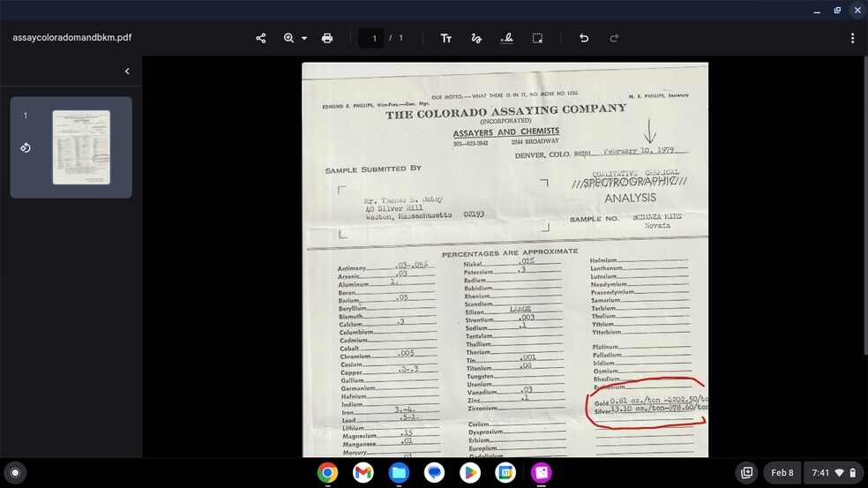Click the date February 10, 1979

(x=639, y=151)
